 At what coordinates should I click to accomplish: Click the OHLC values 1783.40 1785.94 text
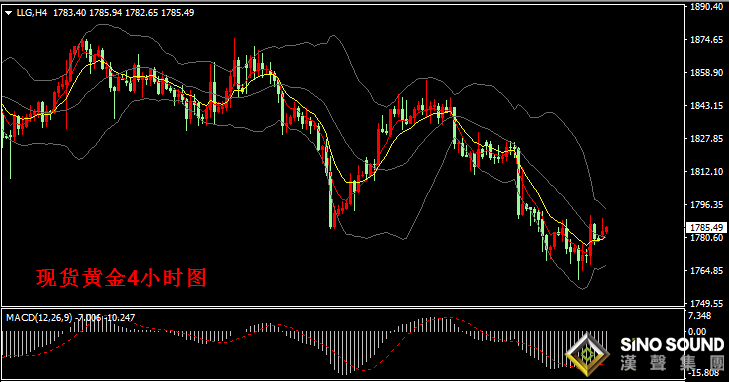88,13
